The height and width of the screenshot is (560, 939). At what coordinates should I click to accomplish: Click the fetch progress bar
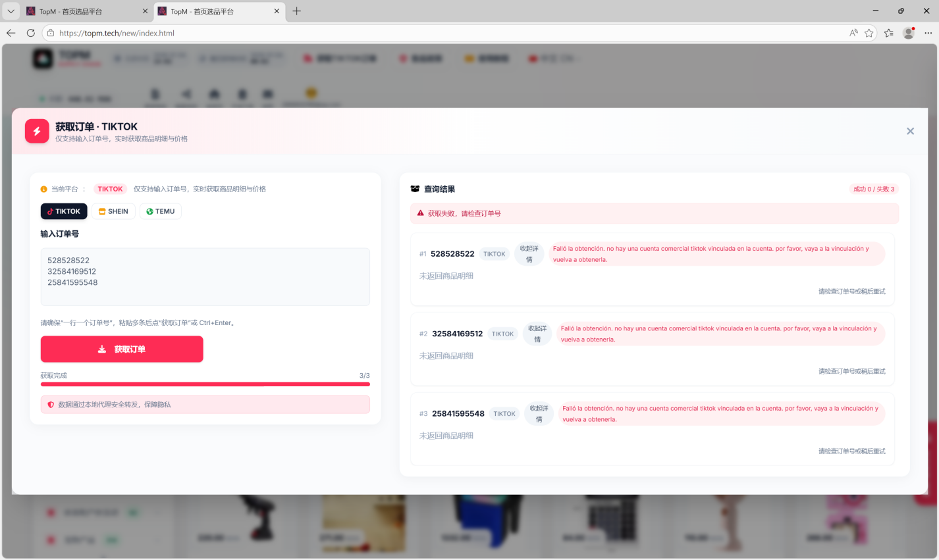pyautogui.click(x=205, y=384)
